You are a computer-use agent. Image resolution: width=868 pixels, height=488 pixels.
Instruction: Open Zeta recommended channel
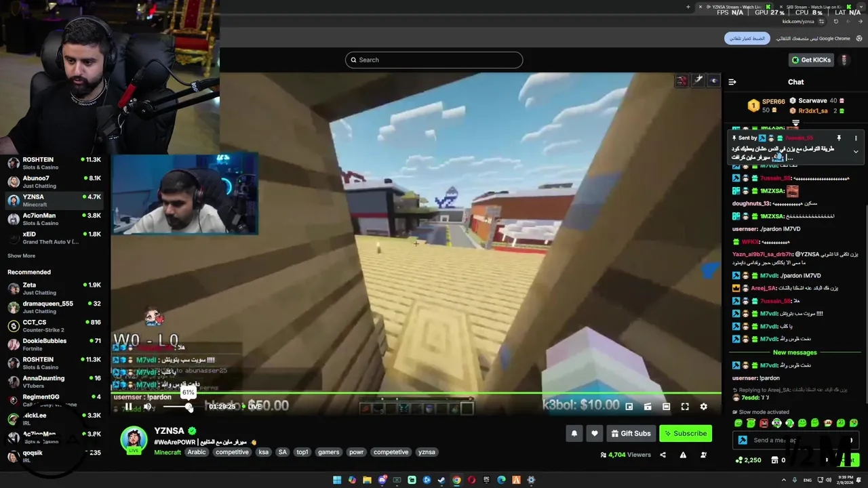[x=55, y=289]
